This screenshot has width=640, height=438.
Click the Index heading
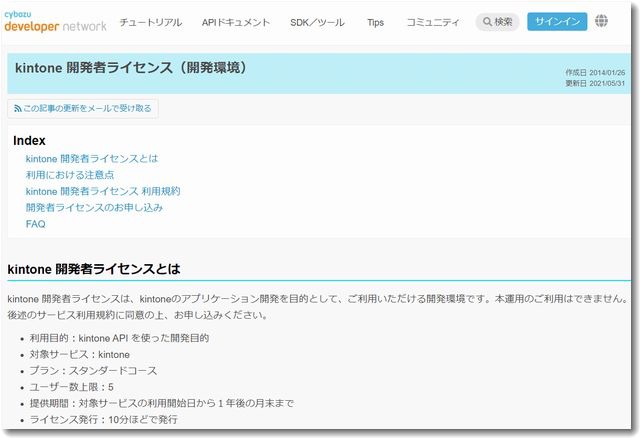coord(29,140)
